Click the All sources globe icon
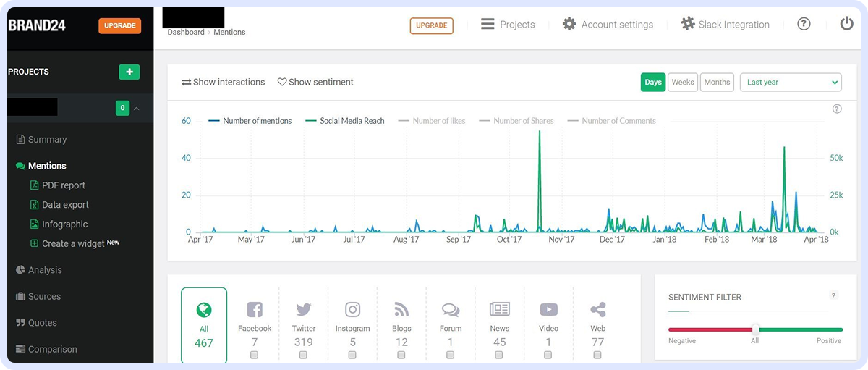Image resolution: width=868 pixels, height=370 pixels. [204, 310]
